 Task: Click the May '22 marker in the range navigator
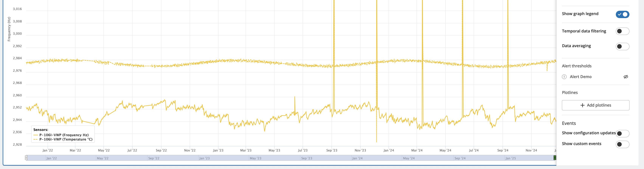click(x=102, y=158)
